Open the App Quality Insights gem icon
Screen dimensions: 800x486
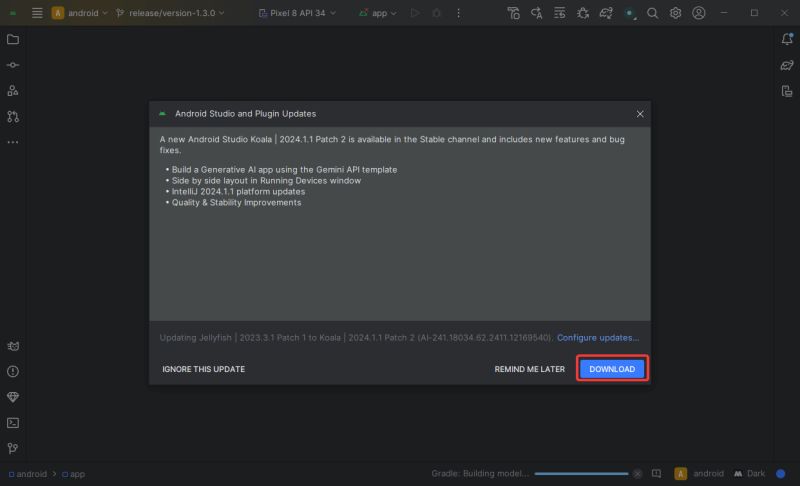point(13,397)
